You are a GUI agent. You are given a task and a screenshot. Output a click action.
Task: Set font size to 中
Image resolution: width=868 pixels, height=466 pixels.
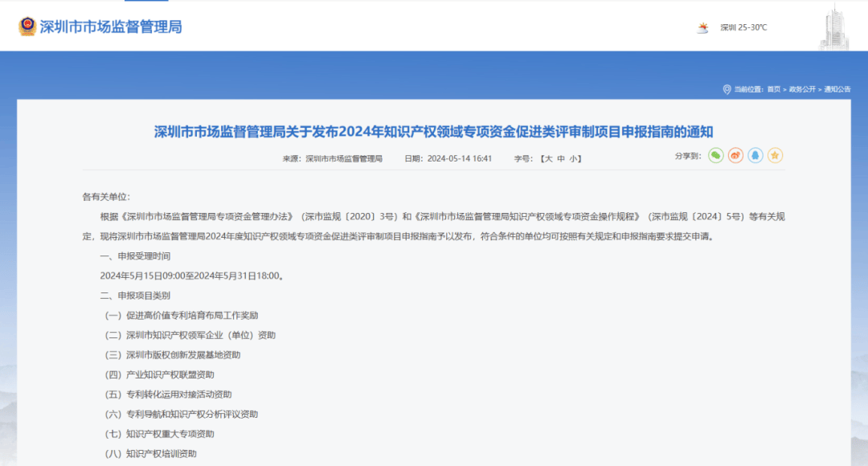(x=561, y=159)
